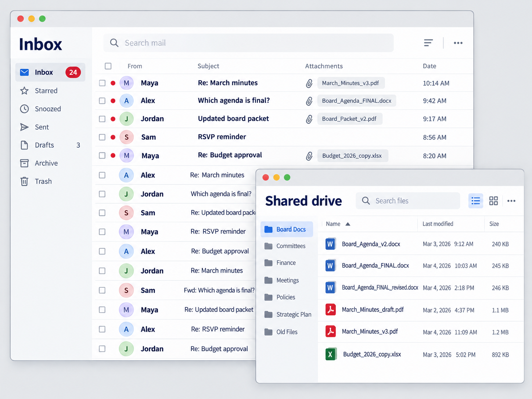This screenshot has height=399, width=532.
Task: Click the paperclip on Re: Budget approval email
Action: (309, 156)
